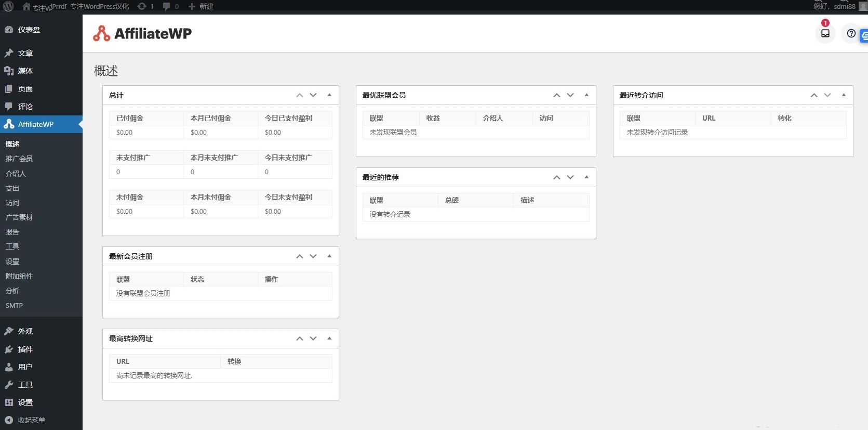Open the 专注WordPress汉化 site link

click(99, 6)
